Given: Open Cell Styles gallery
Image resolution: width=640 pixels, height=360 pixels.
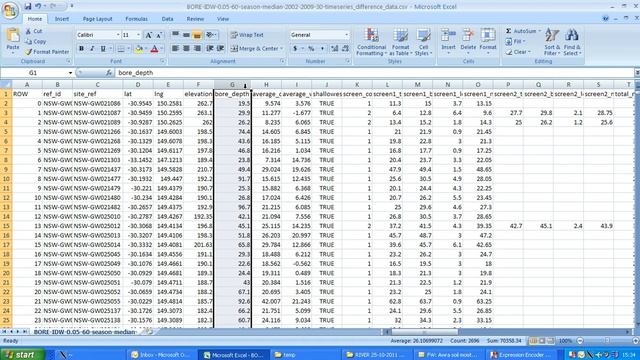Looking at the screenshot, I should pyautogui.click(x=423, y=42).
